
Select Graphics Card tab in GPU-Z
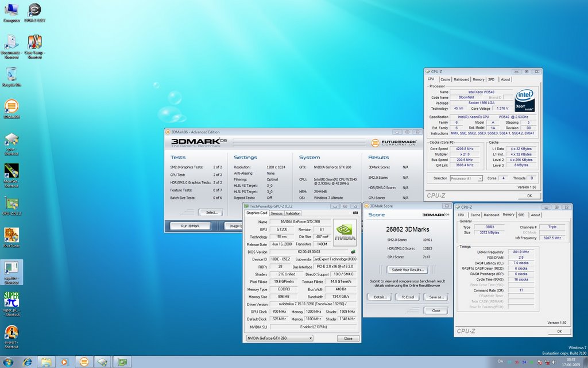point(257,213)
